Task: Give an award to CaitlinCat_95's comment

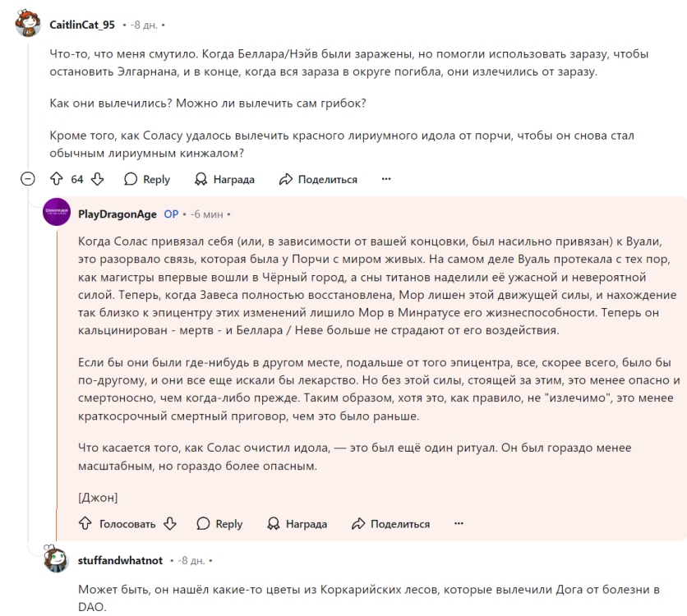Action: (224, 179)
